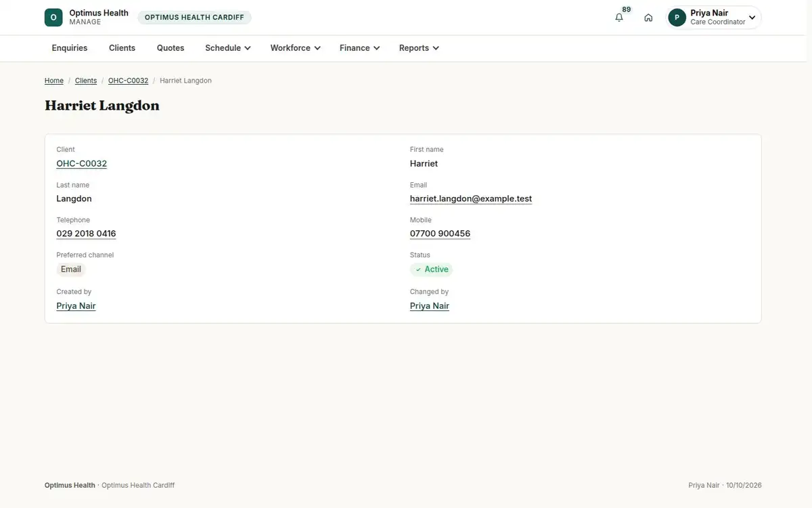Select the Priya Nair avatar circle
812x508 pixels.
coord(677,18)
